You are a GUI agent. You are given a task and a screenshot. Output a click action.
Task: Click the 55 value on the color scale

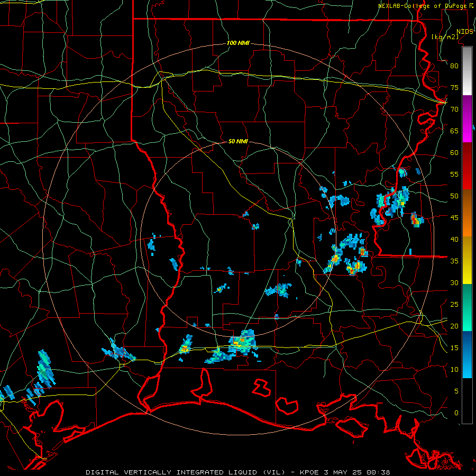pos(454,174)
